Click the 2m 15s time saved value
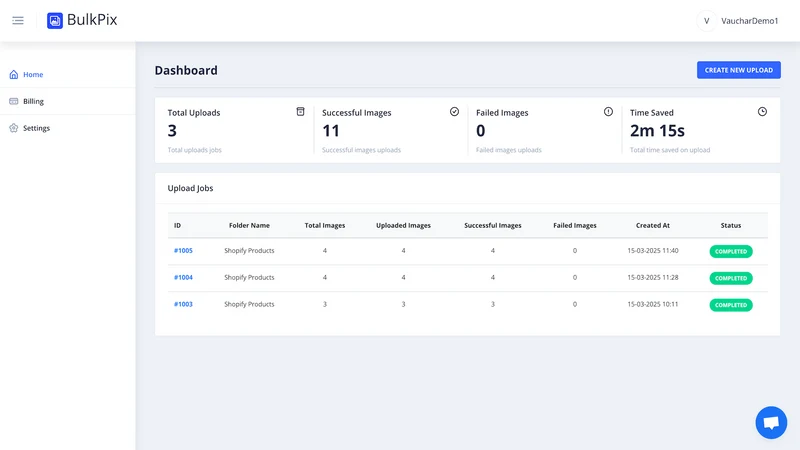The height and width of the screenshot is (450, 800). tap(657, 131)
